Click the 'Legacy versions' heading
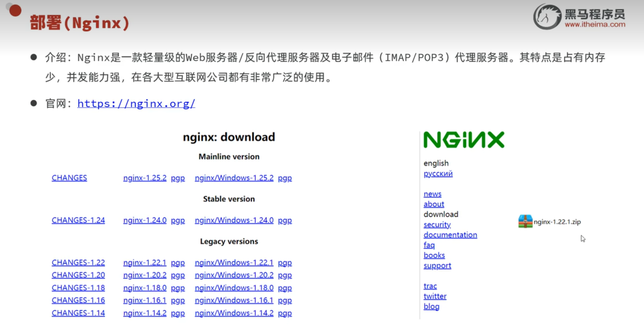 point(229,241)
